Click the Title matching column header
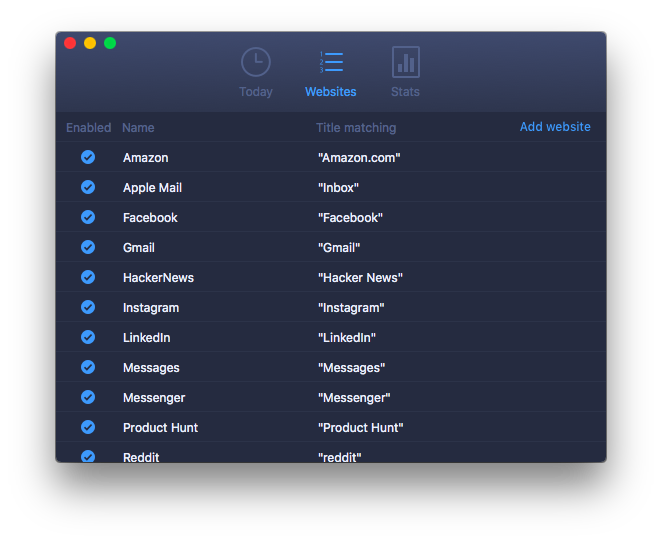662x542 pixels. click(356, 128)
